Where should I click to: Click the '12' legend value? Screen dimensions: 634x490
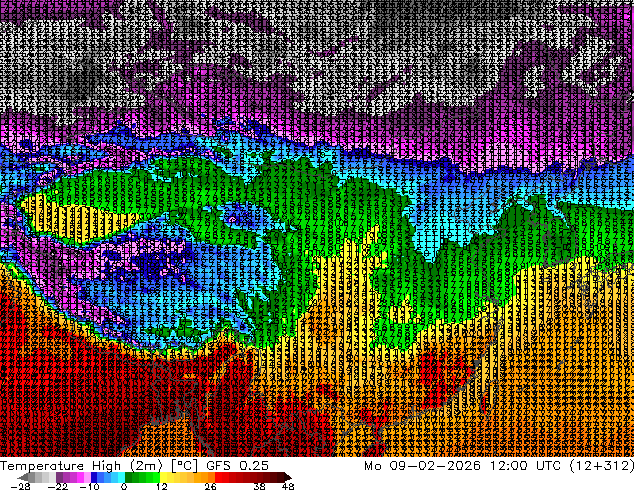point(162,486)
